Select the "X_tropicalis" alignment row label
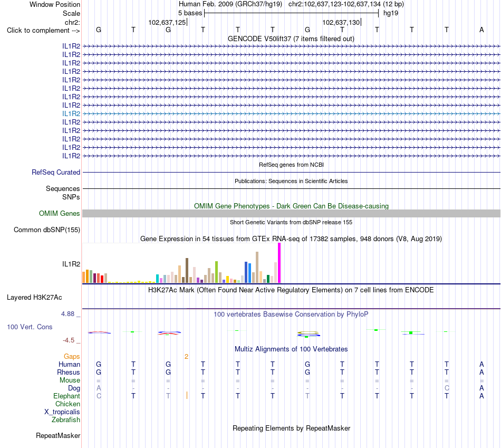 coord(62,412)
